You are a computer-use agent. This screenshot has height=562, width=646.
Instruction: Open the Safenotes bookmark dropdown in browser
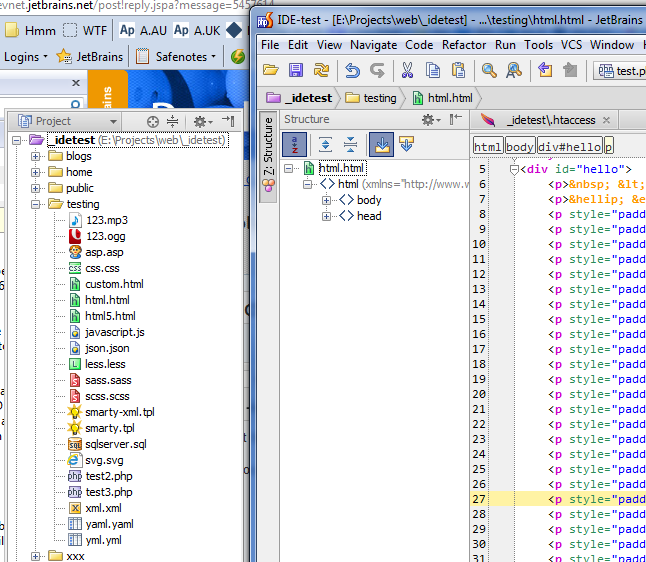(176, 57)
